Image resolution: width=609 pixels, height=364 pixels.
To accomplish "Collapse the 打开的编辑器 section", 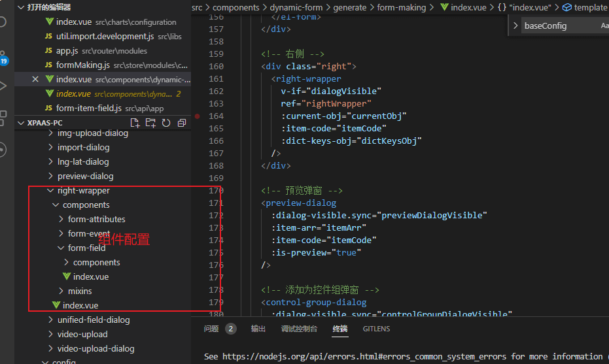I will [x=21, y=7].
